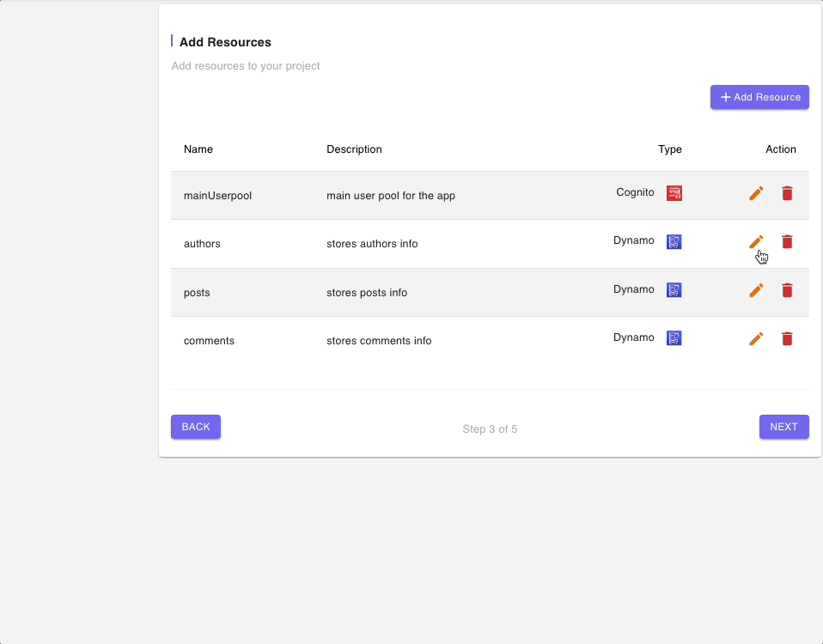This screenshot has height=644, width=823.
Task: Select the posts name cell
Action: point(197,293)
